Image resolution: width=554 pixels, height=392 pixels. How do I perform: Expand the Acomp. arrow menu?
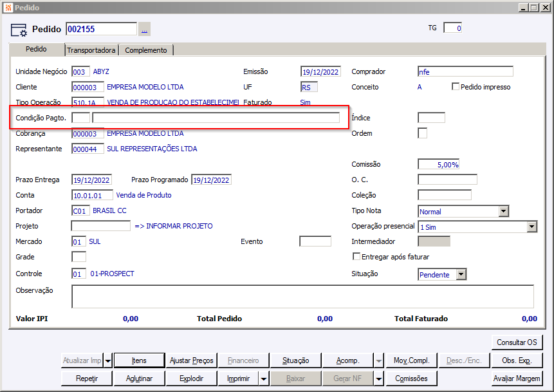click(379, 360)
